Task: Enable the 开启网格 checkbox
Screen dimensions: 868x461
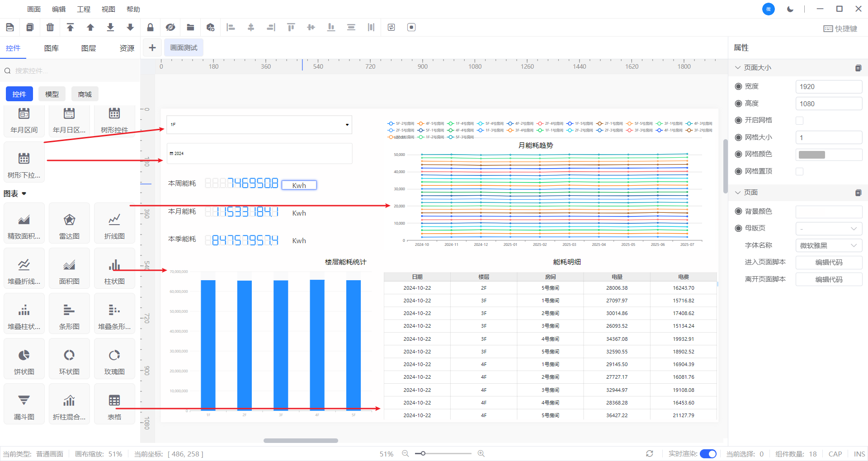Action: click(x=799, y=121)
